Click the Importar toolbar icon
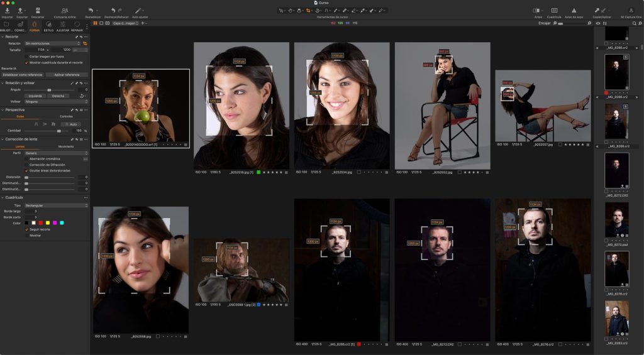 point(7,10)
